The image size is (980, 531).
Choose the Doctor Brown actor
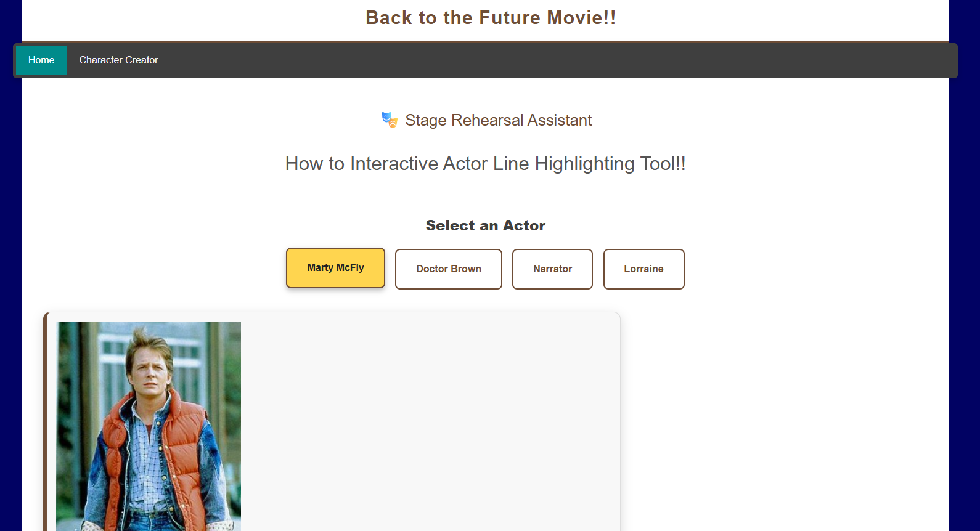[x=449, y=269]
